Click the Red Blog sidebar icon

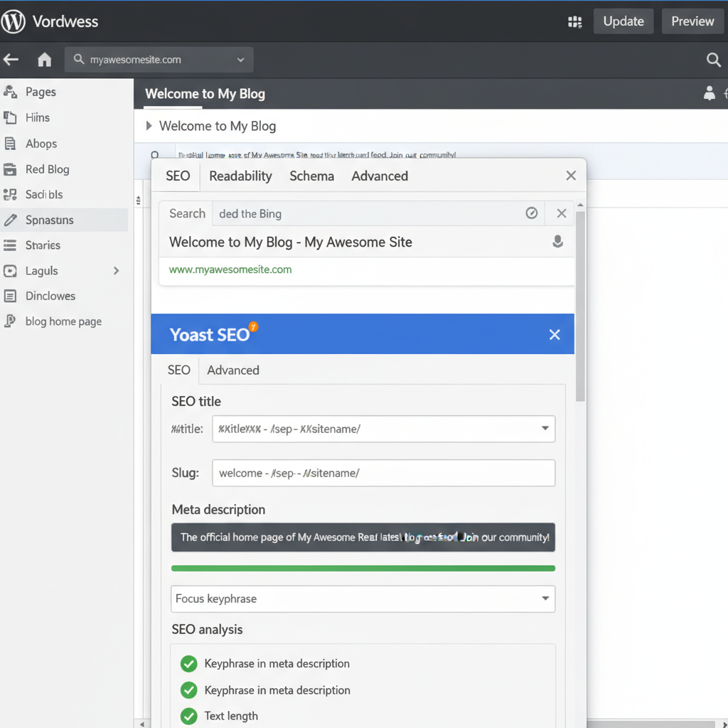[12, 169]
